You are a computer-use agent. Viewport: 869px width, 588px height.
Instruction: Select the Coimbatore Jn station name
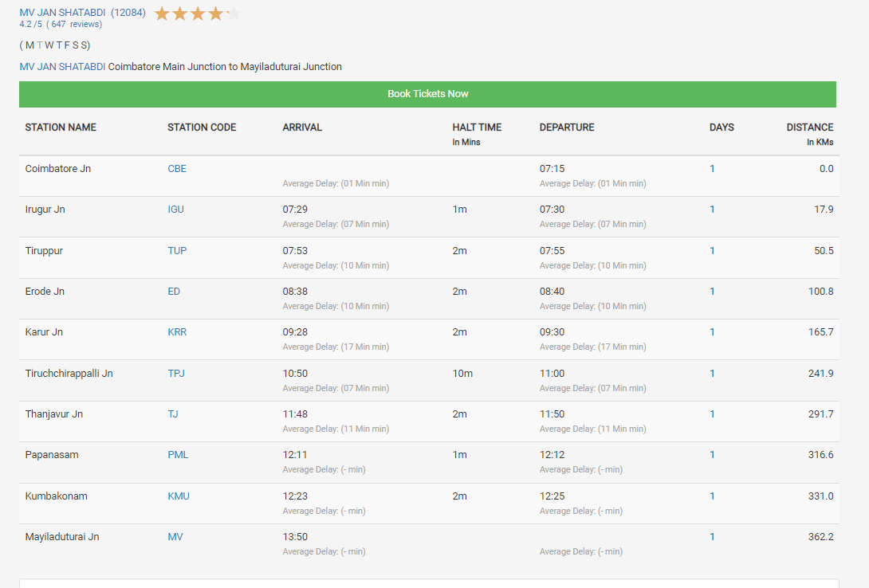(x=57, y=169)
